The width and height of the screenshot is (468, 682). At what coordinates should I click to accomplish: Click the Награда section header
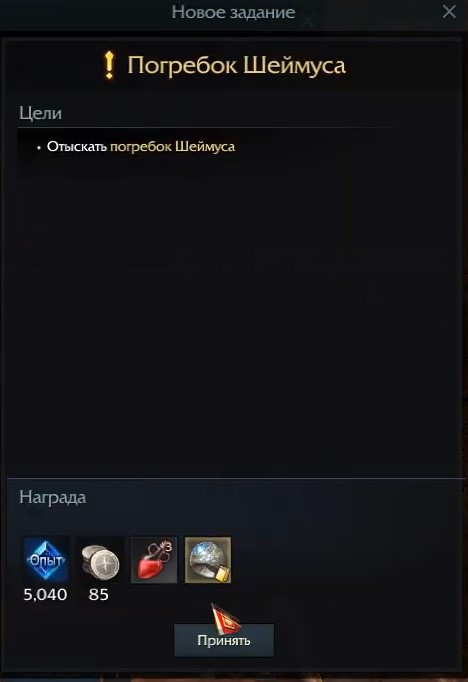(x=53, y=498)
